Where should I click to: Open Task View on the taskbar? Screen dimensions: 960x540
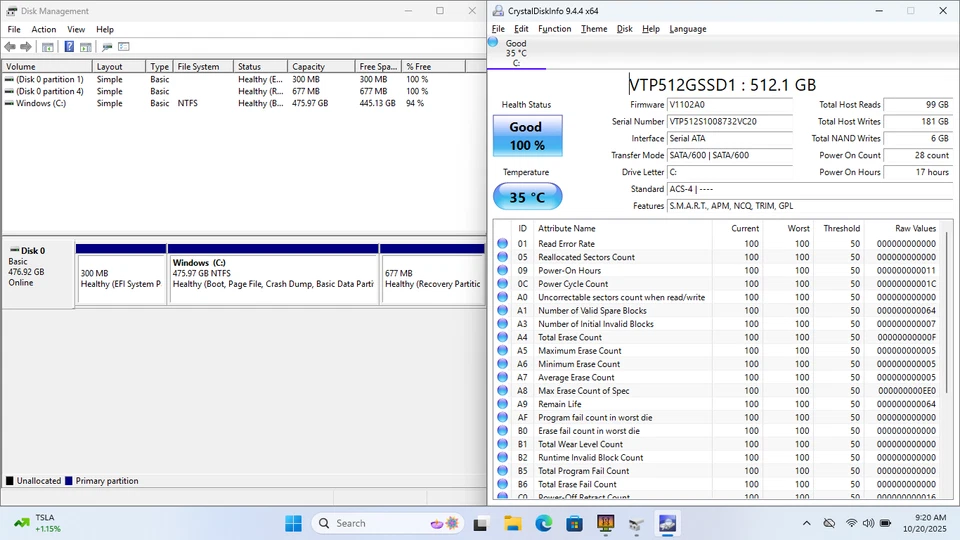481,523
